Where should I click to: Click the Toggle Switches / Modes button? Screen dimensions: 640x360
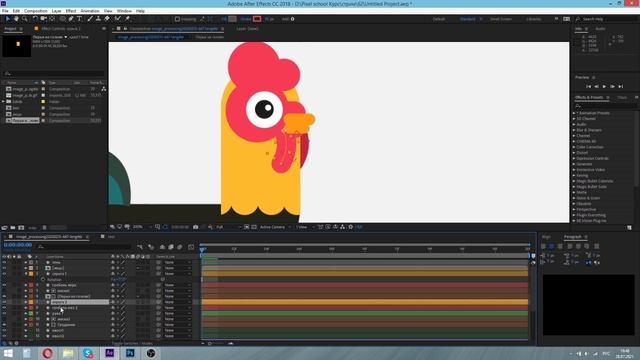click(132, 343)
